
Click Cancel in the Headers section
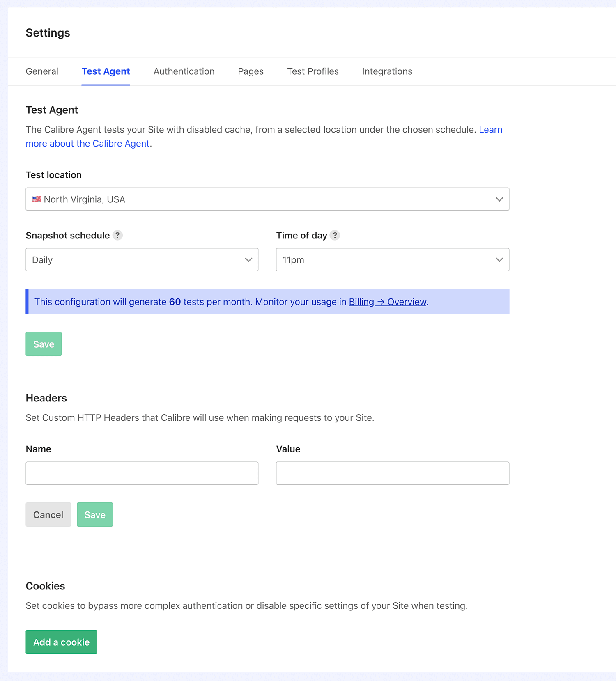[x=48, y=514]
